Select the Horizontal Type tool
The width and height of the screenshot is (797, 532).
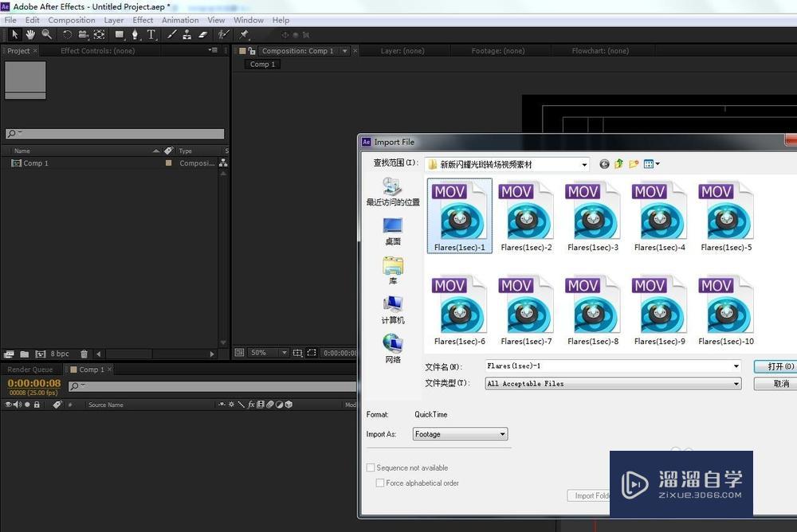coord(151,34)
